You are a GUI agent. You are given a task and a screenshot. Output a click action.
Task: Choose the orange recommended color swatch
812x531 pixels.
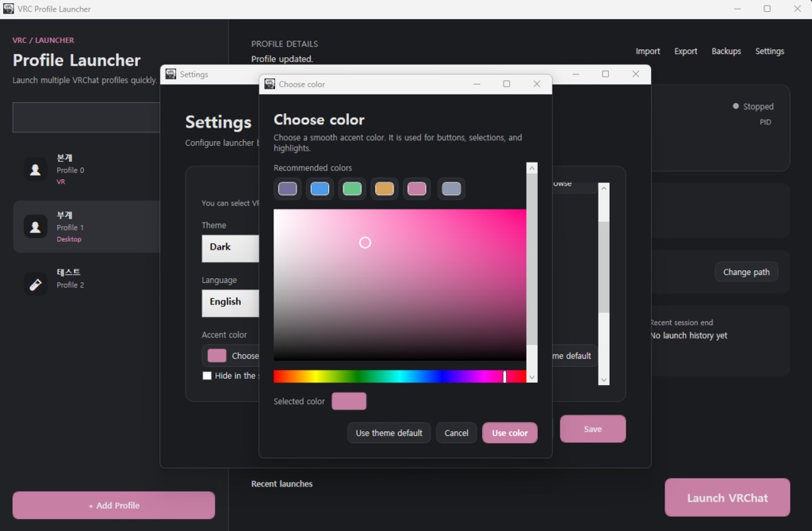click(x=385, y=189)
